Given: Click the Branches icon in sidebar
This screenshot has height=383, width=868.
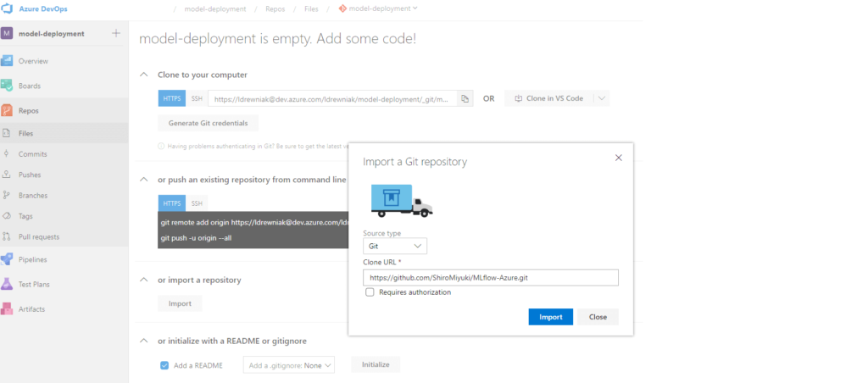Looking at the screenshot, I should tap(7, 195).
